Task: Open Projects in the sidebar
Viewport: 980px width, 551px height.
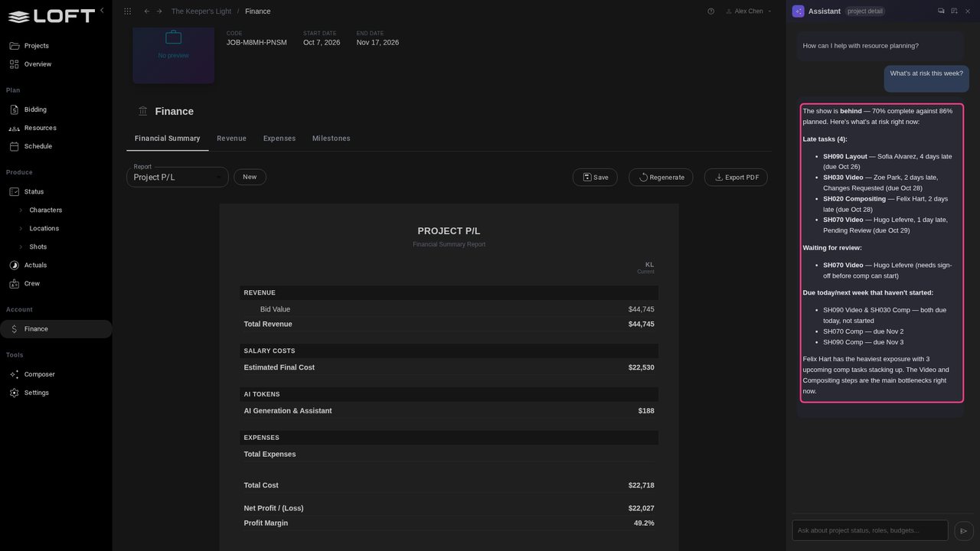Action: (56, 46)
